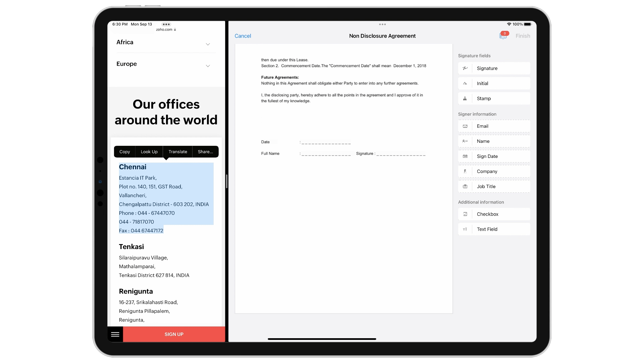Click the Cancel button on NDA screen
The height and width of the screenshot is (362, 644).
pos(243,35)
